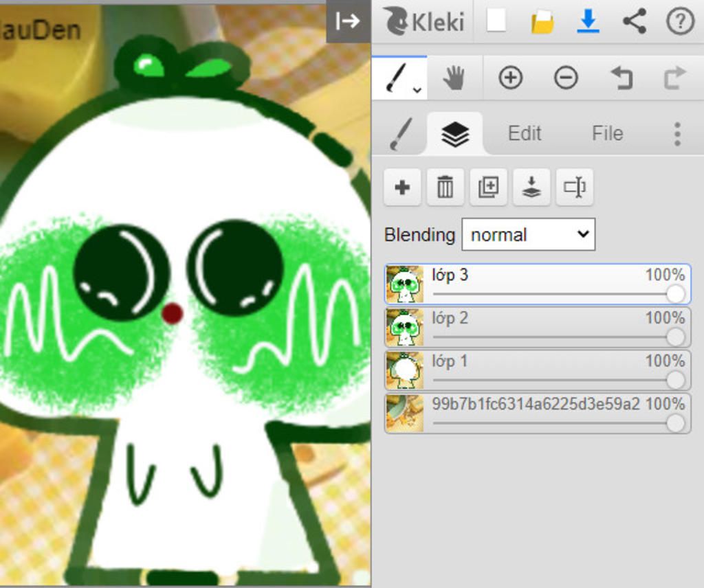This screenshot has width=704, height=588.
Task: Redo the last undone action
Action: pyautogui.click(x=675, y=78)
